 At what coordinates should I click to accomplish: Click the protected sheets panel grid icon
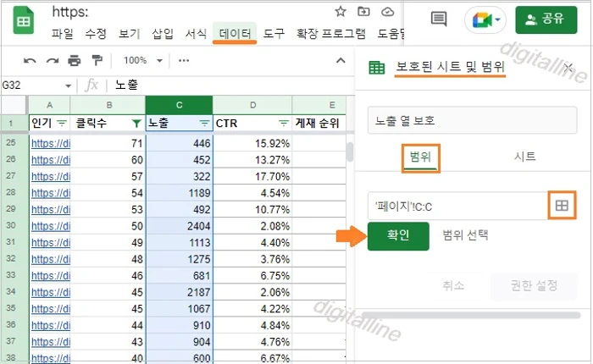click(377, 68)
